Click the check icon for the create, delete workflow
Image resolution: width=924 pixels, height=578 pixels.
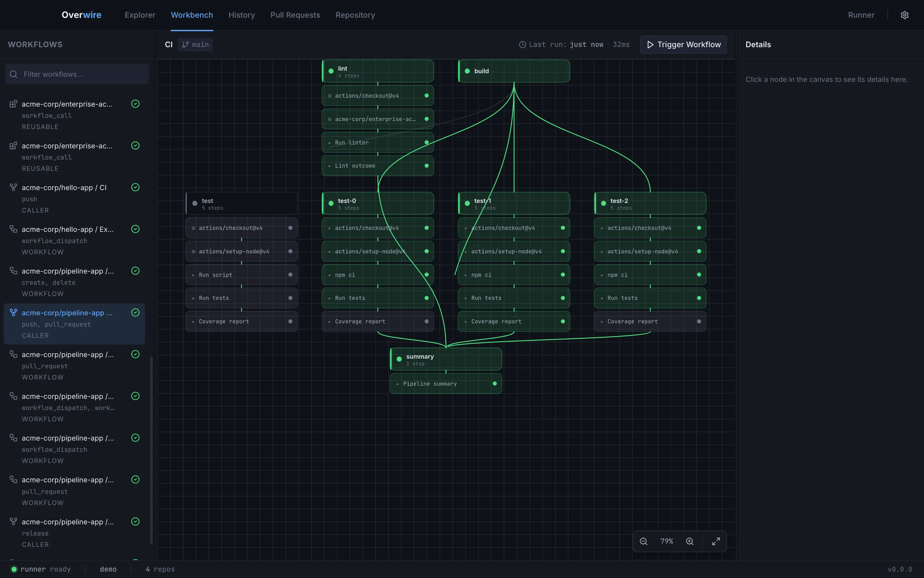(x=135, y=271)
